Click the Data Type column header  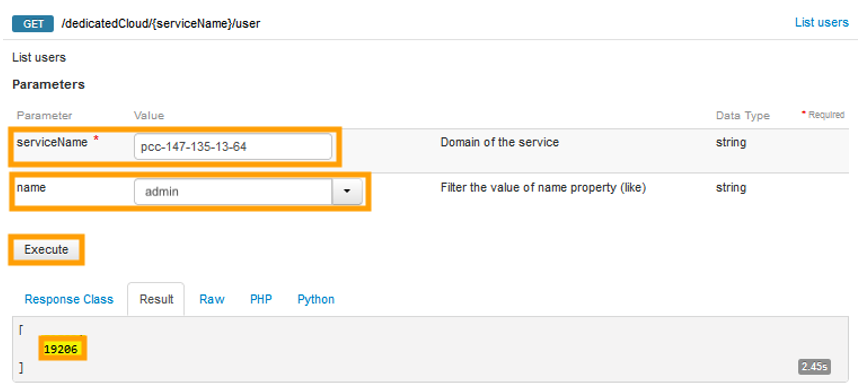pos(743,116)
